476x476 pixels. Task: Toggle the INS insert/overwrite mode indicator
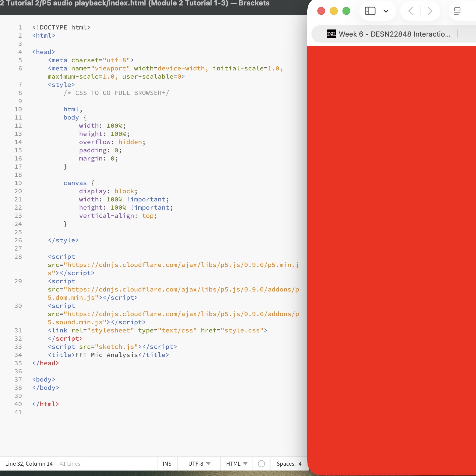tap(167, 464)
